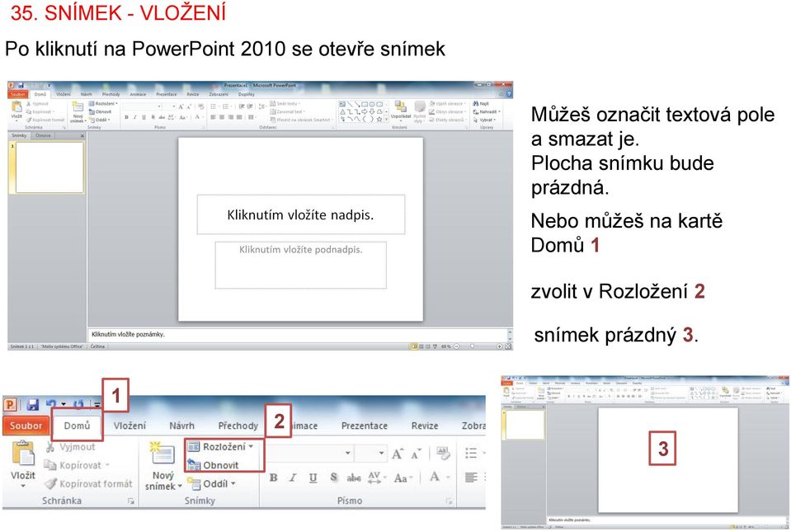
Task: Click zoom out minus on top window status bar
Action: click(x=457, y=346)
